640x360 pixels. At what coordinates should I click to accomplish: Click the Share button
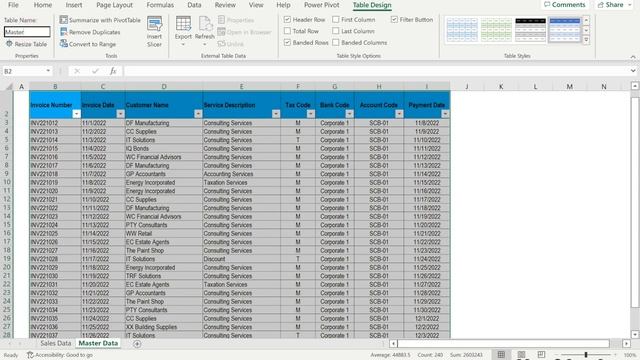pos(614,5)
